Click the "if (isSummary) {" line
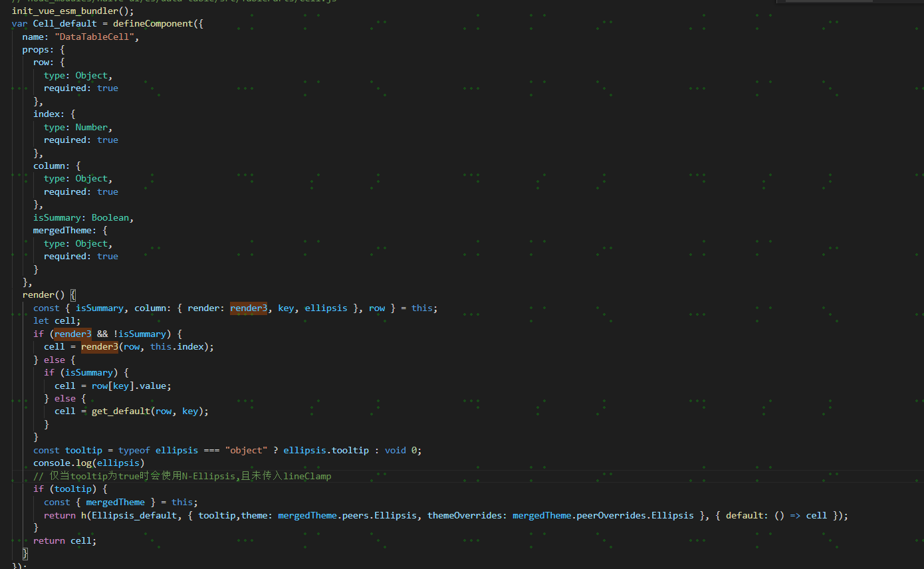 [x=86, y=373]
